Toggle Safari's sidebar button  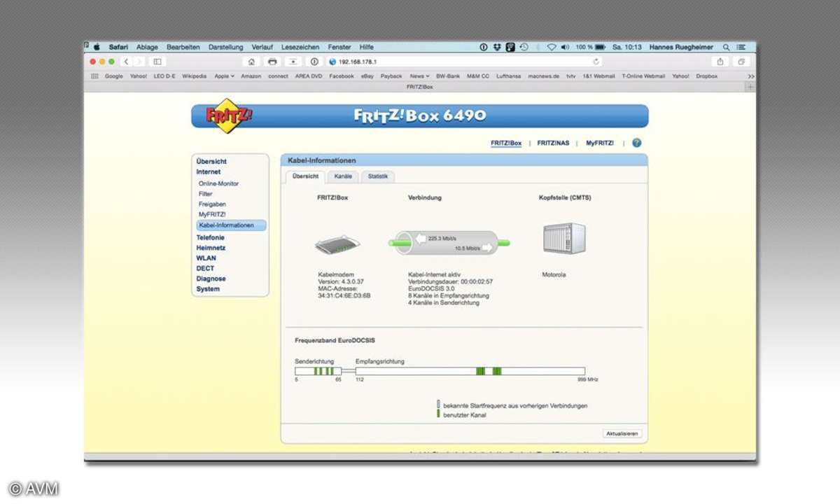[x=157, y=62]
